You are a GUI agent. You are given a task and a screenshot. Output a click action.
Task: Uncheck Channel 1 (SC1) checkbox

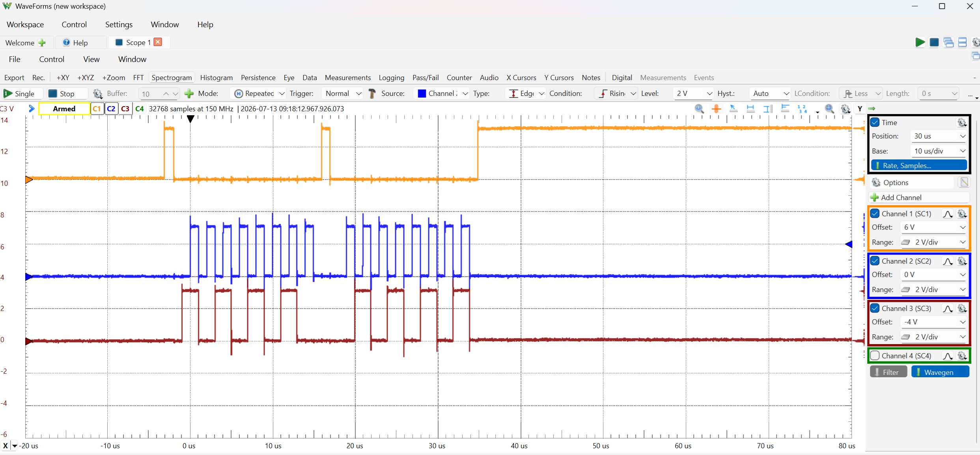(x=875, y=213)
